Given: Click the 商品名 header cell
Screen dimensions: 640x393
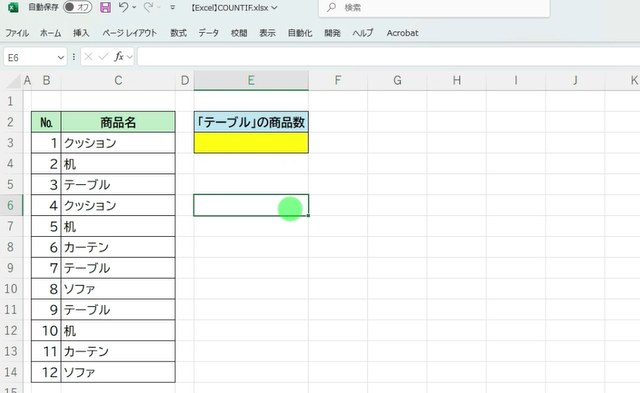Looking at the screenshot, I should 118,122.
